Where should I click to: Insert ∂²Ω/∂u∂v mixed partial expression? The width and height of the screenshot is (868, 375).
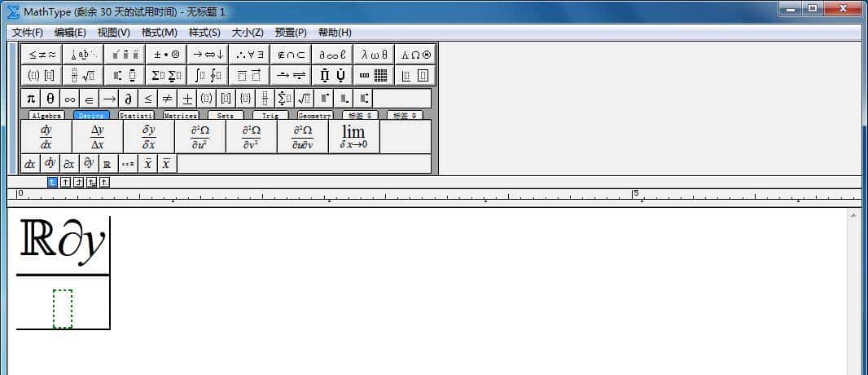click(303, 137)
